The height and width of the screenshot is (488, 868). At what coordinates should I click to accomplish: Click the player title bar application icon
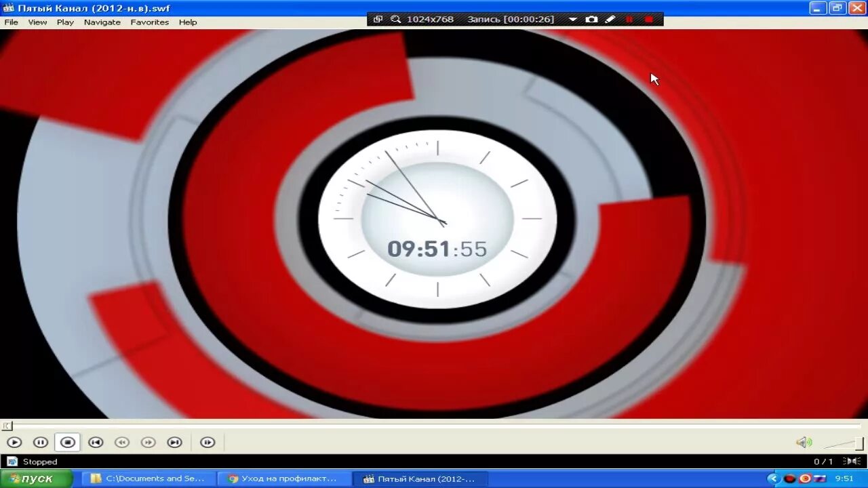coord(8,8)
